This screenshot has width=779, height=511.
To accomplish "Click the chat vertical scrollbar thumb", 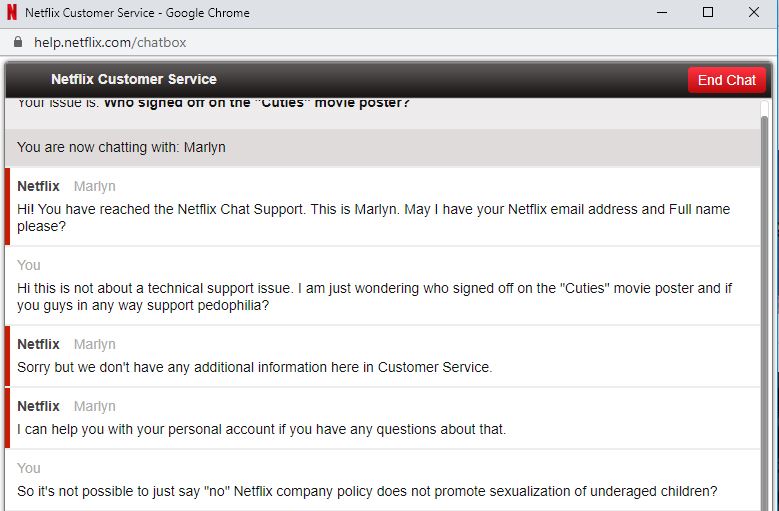I will point(765,313).
